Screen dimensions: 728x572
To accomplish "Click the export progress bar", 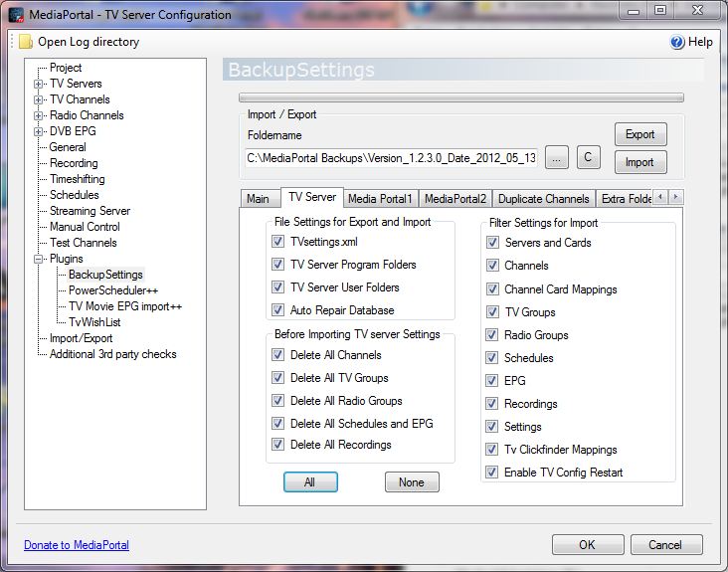I will (x=461, y=97).
